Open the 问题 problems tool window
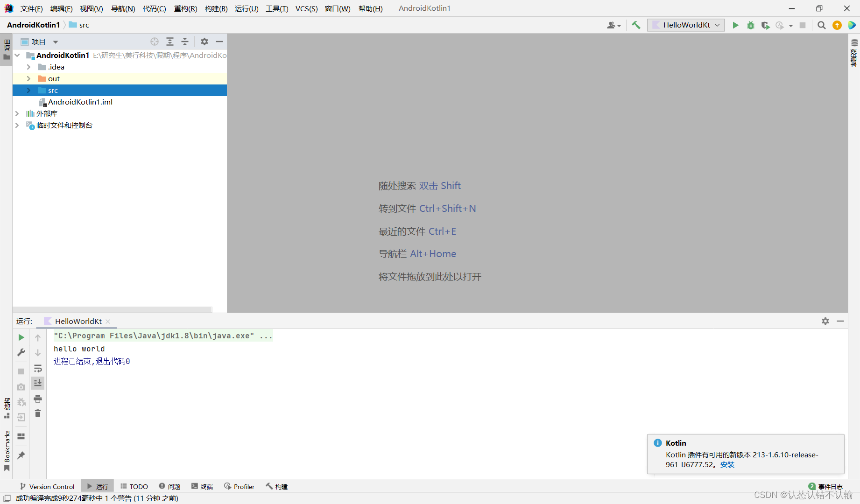 coord(169,486)
